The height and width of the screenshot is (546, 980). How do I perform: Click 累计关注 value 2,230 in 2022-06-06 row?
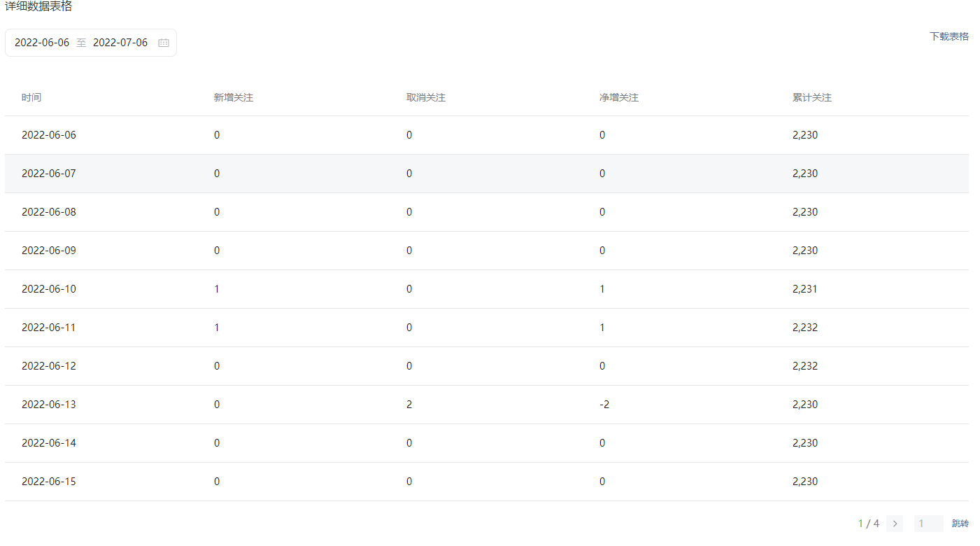pyautogui.click(x=805, y=135)
